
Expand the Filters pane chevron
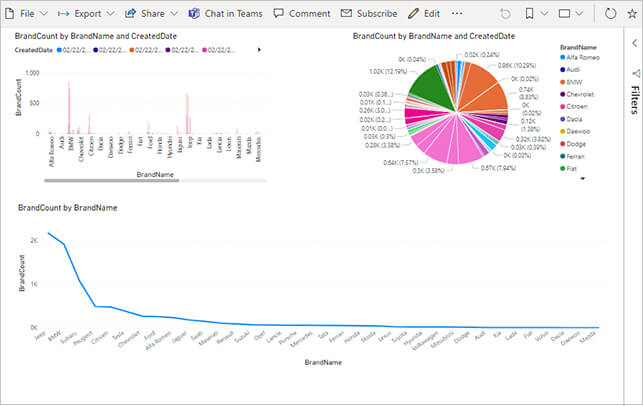pos(634,43)
